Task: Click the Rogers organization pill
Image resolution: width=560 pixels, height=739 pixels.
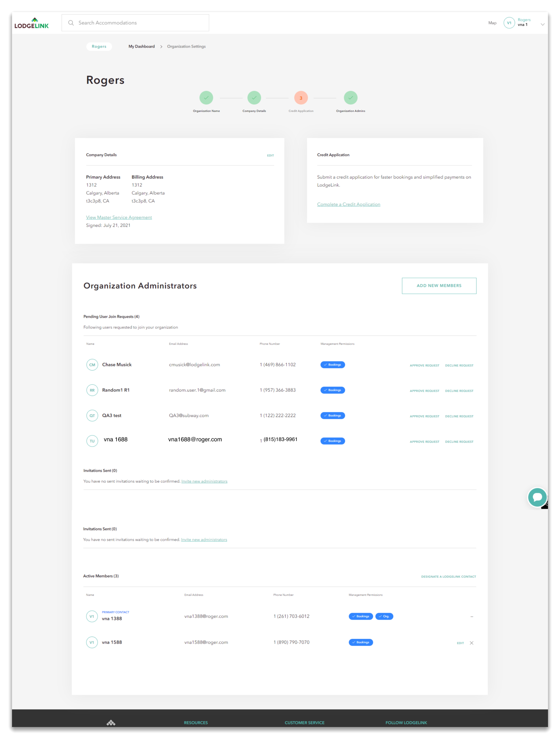Action: pyautogui.click(x=99, y=46)
